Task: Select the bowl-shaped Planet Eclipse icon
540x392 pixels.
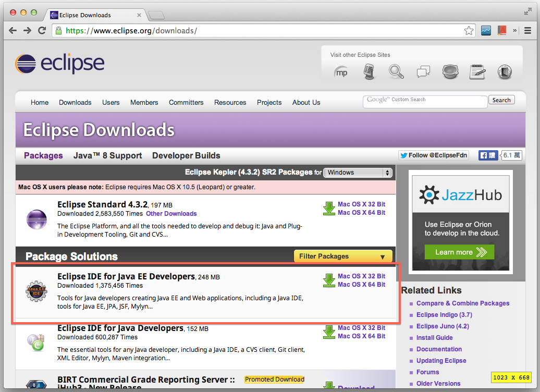Action: coord(451,72)
